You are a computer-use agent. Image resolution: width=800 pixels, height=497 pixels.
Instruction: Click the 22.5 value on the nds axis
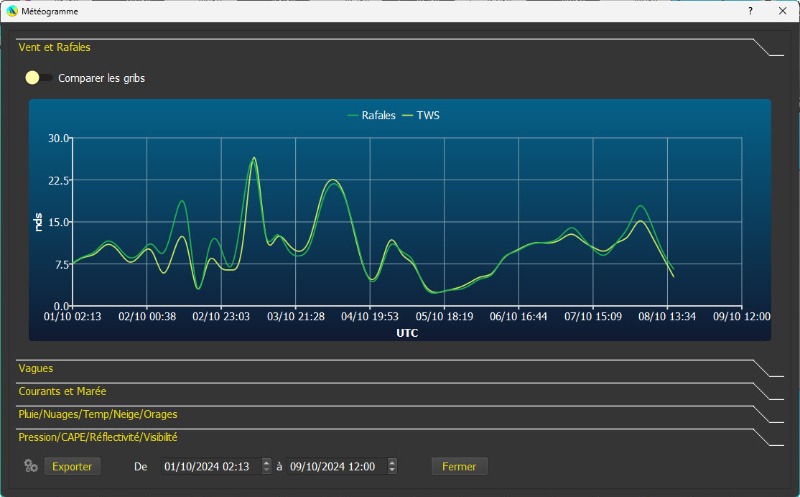[x=60, y=181]
